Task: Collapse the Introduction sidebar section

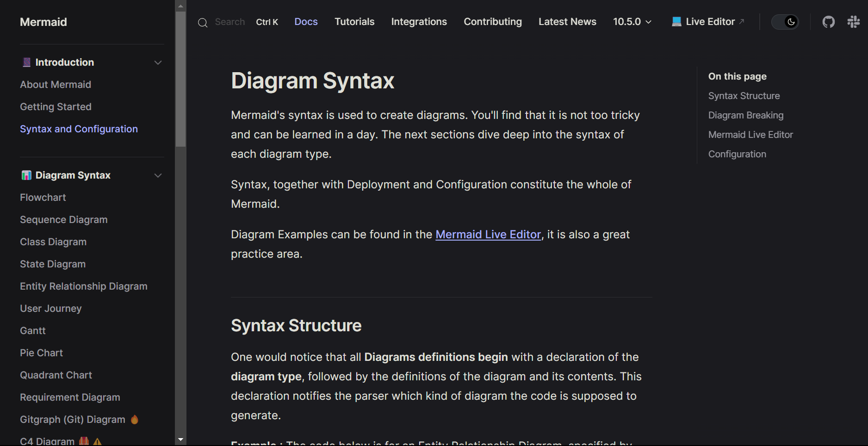Action: 158,62
